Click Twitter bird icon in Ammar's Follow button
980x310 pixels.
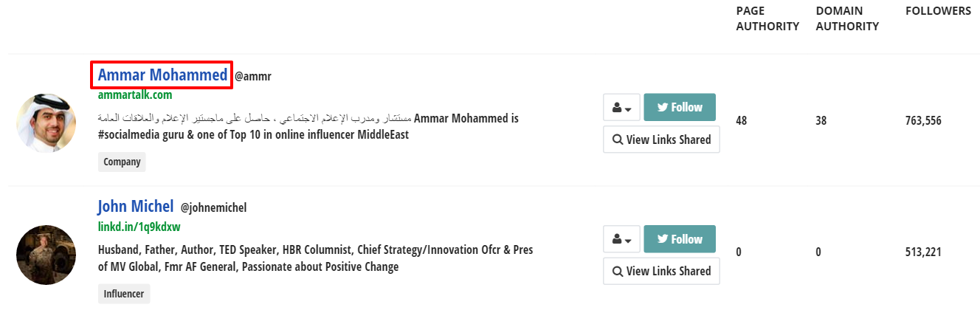pos(662,107)
